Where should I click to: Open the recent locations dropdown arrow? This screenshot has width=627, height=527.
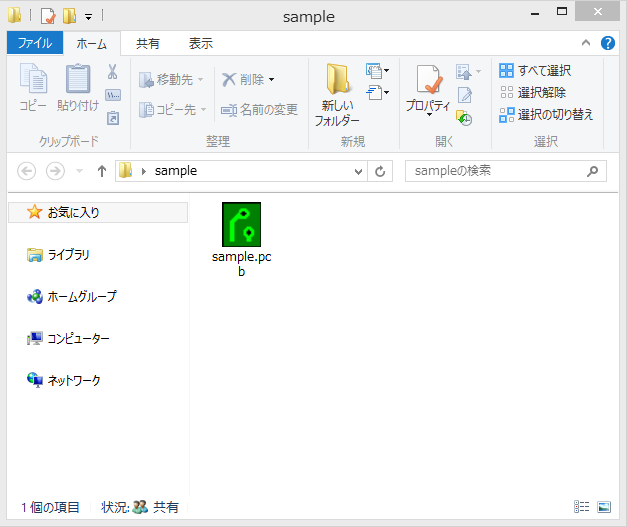point(79,171)
